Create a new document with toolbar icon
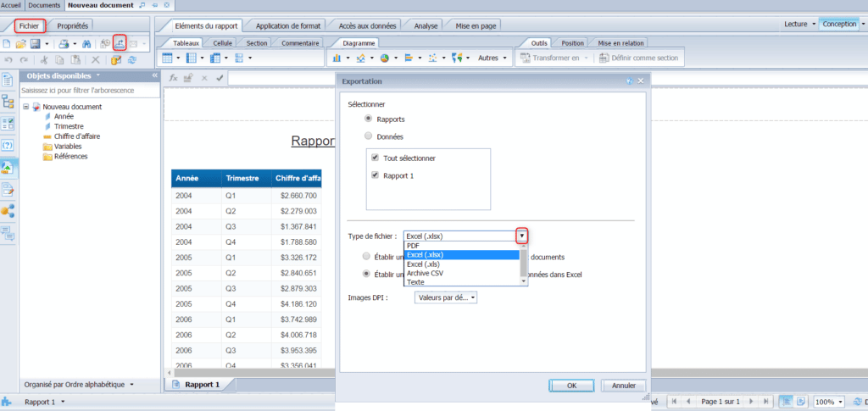This screenshot has height=411, width=868. click(x=7, y=43)
